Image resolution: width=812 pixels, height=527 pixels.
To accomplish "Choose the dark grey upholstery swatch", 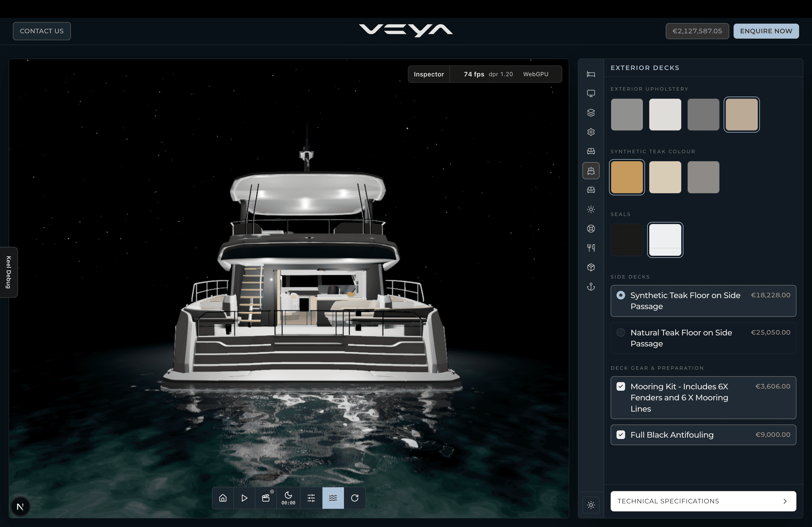I will (703, 115).
